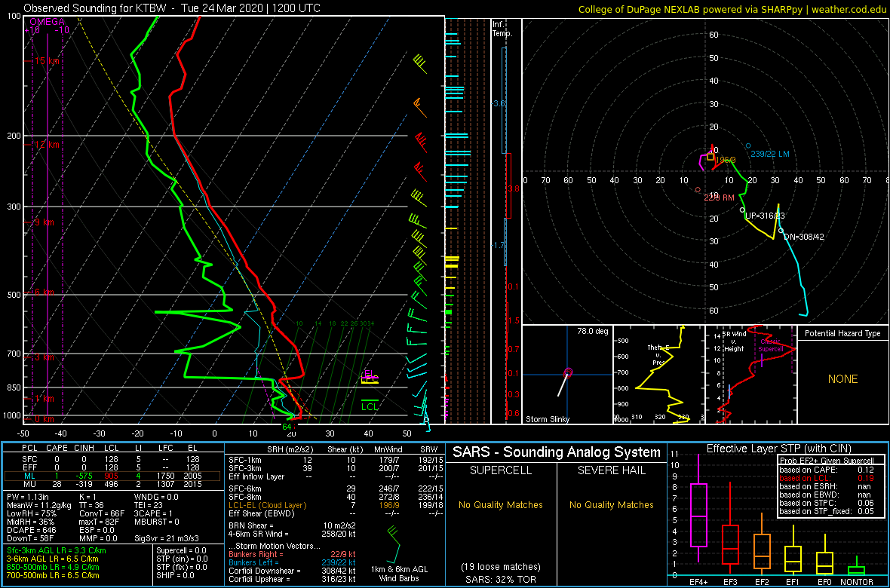The width and height of the screenshot is (890, 588).
Task: Click the SARS: 32% TOR text
Action: click(x=499, y=580)
